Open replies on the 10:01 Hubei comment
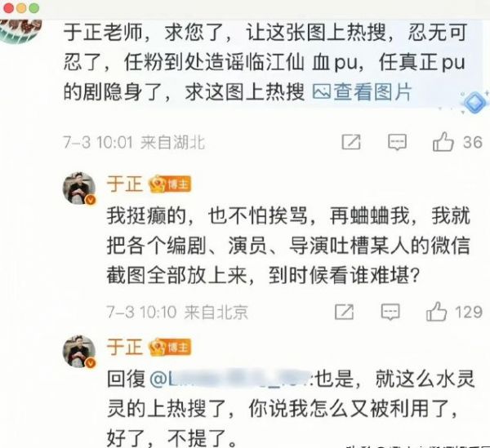Viewport: 490px width, 448px height. pos(397,142)
